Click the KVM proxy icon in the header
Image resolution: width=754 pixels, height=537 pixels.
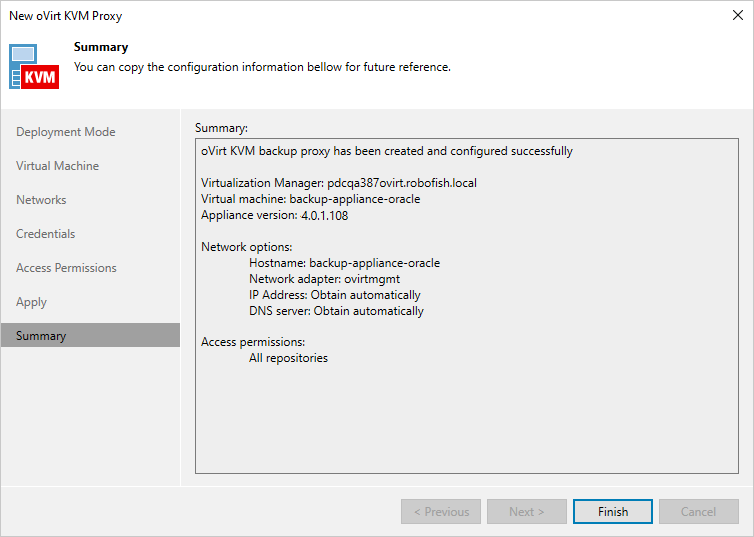point(35,66)
